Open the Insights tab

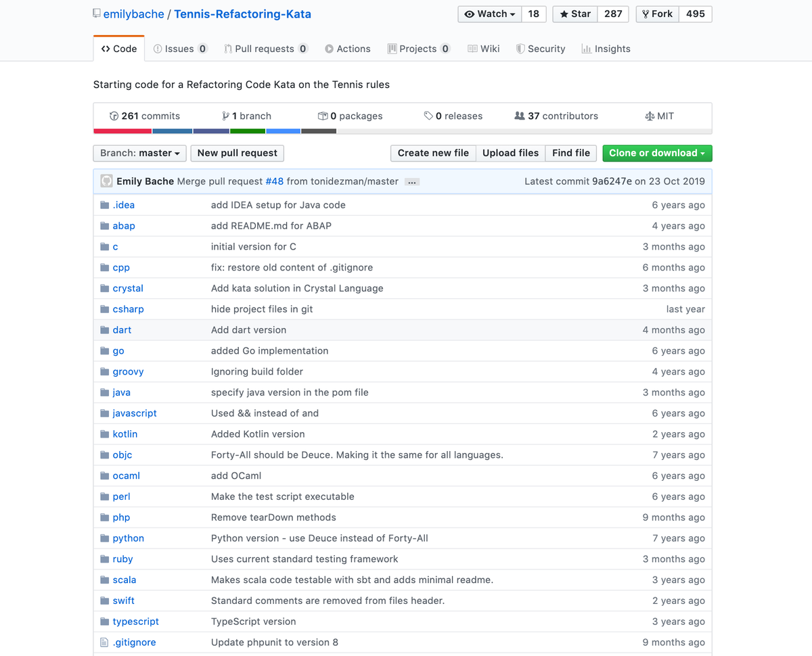[x=606, y=49]
